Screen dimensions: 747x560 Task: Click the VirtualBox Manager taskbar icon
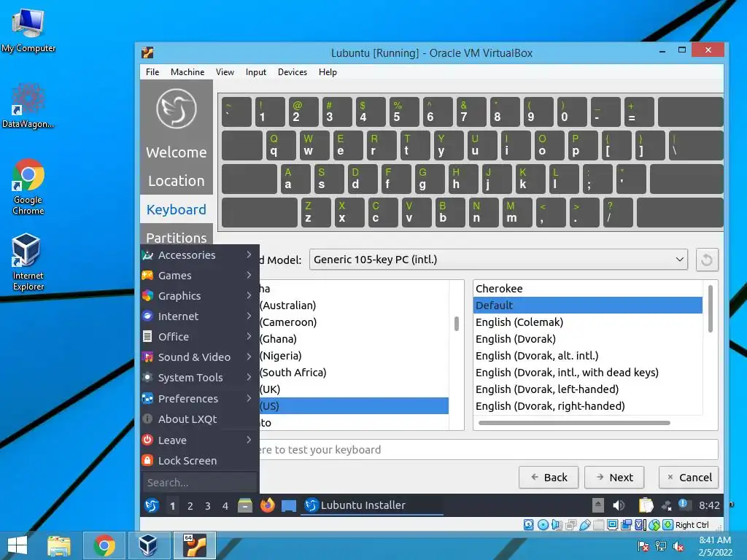click(148, 545)
